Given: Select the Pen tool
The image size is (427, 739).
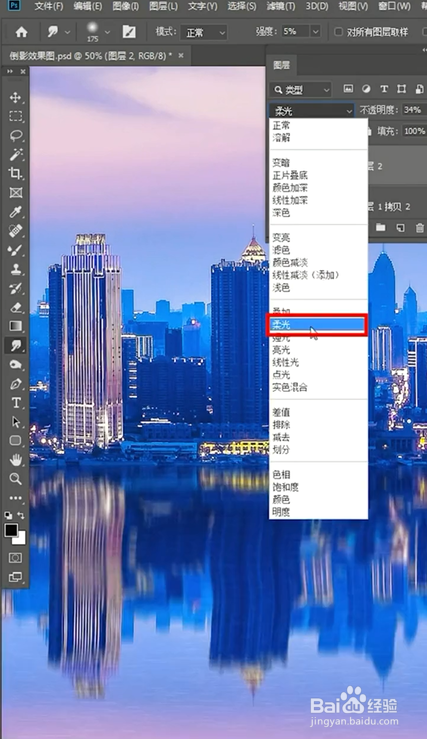Looking at the screenshot, I should click(x=16, y=384).
